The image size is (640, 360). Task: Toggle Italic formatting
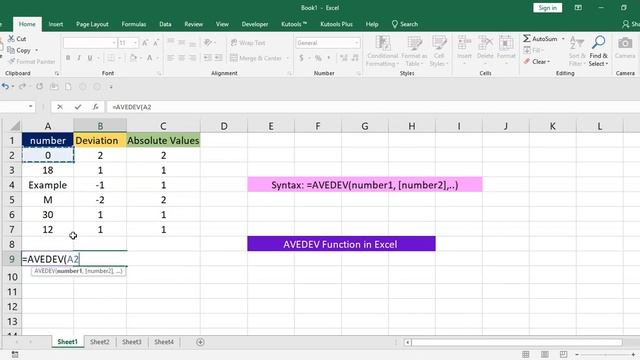(x=79, y=58)
